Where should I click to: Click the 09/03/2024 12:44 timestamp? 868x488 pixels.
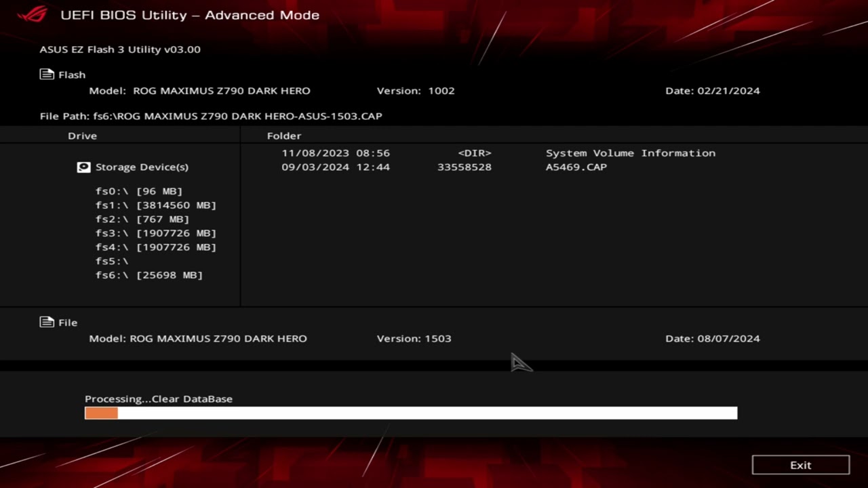point(336,167)
